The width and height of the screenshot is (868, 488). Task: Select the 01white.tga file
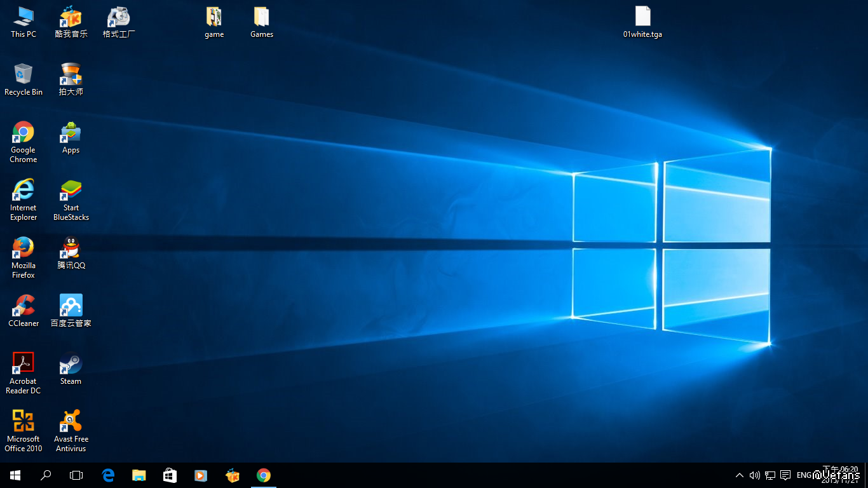pos(642,17)
